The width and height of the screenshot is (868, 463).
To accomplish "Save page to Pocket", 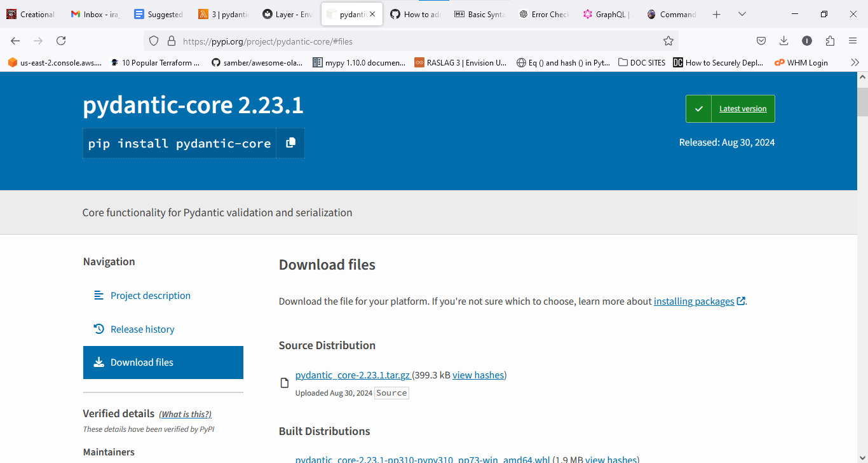I will coord(761,41).
